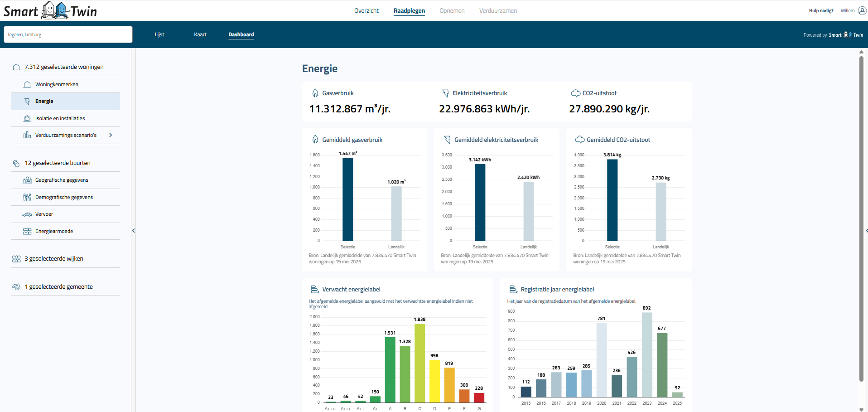Viewport: 868px width, 412px height.
Task: Expand the Verduurzamings scenario's chevron
Action: 111,135
